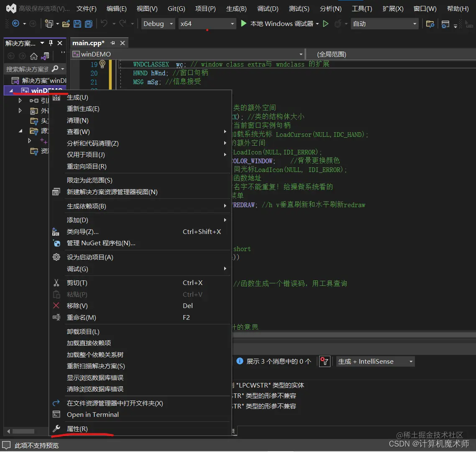Click the navigate backward arrow icon
Screen dimensions: 476x452
pos(15,23)
